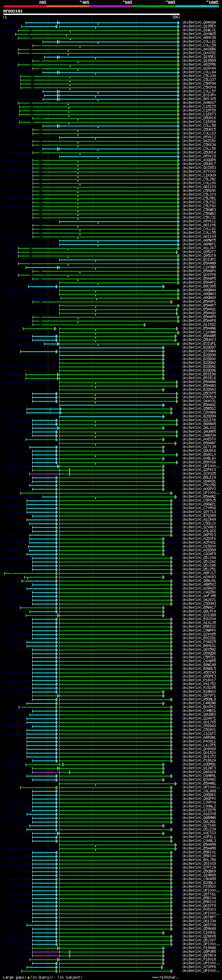
Task: Click the Large gaps legend text
Action: pyautogui.click(x=43, y=977)
